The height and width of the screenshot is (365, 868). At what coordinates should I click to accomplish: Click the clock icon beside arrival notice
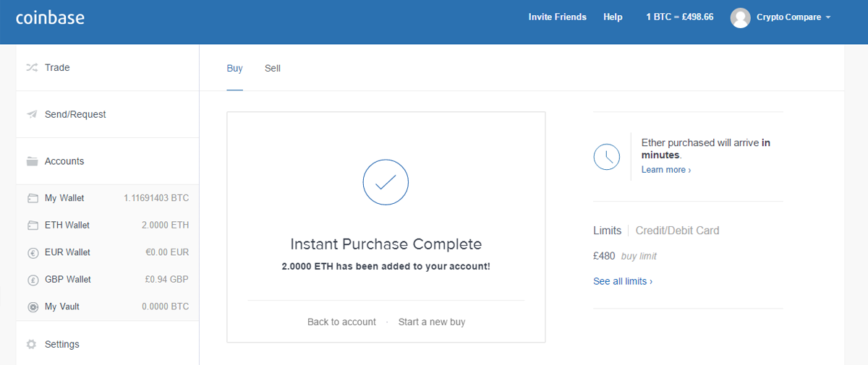[x=606, y=157]
